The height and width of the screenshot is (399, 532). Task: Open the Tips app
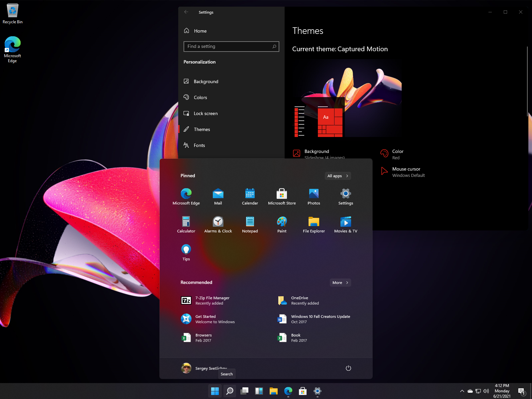point(186,252)
